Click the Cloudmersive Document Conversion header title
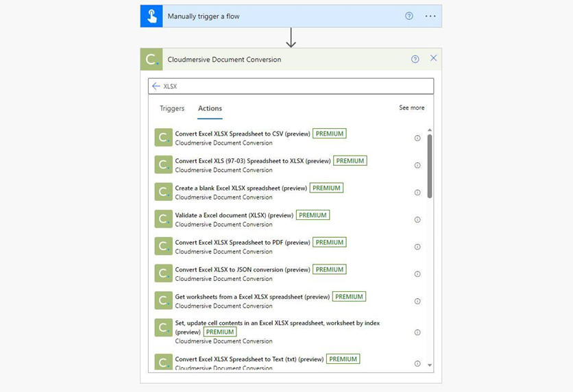Viewport: 573px width, 392px height. [224, 60]
